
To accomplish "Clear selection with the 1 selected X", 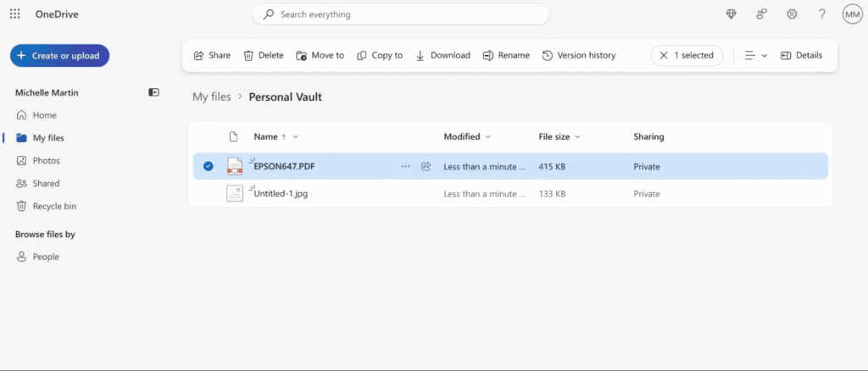I will coord(664,55).
